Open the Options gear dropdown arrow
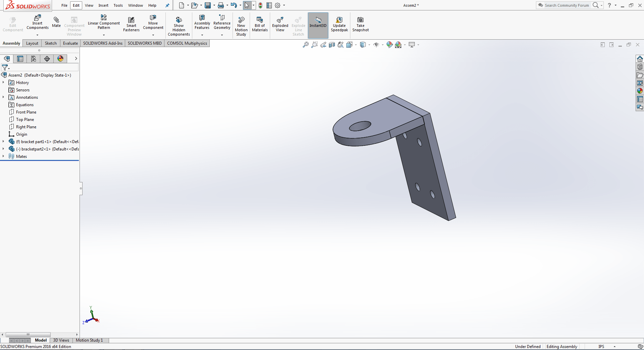The image size is (644, 350). tap(284, 5)
